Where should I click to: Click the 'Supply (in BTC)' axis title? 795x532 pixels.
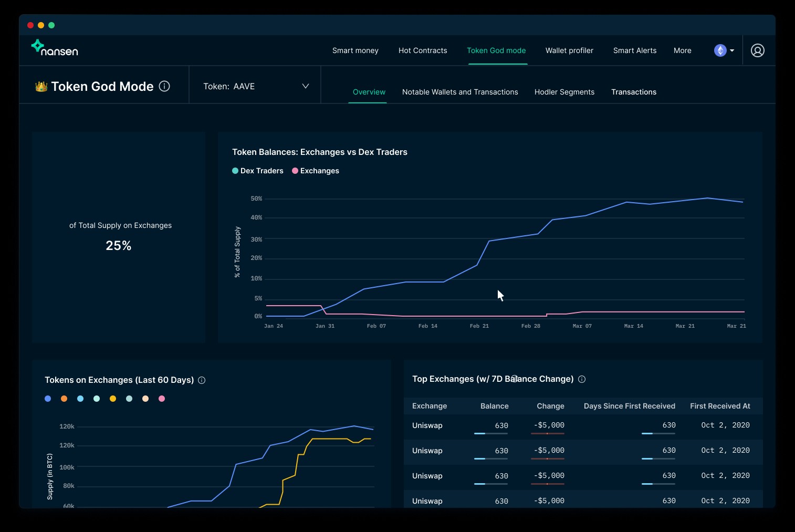point(50,476)
